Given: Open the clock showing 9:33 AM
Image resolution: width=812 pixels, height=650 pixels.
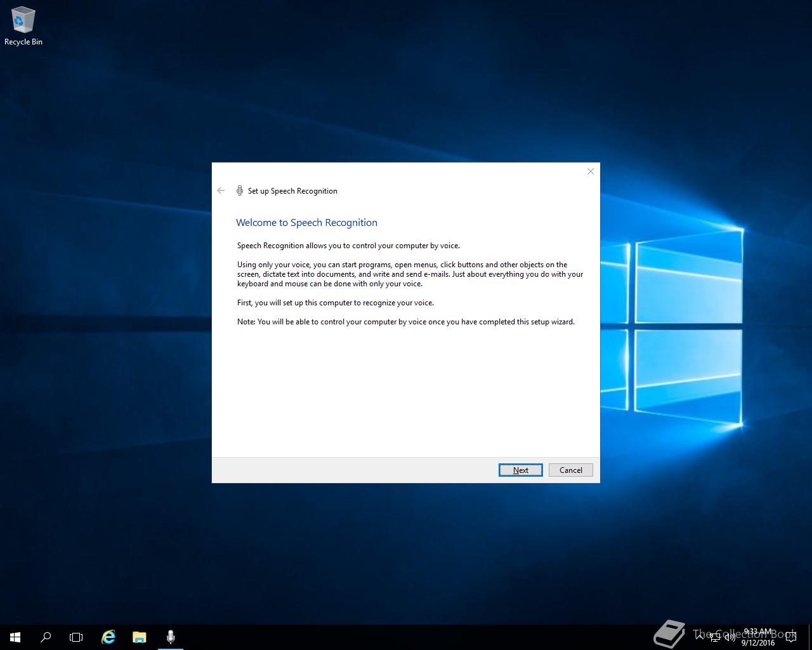Looking at the screenshot, I should 758,637.
